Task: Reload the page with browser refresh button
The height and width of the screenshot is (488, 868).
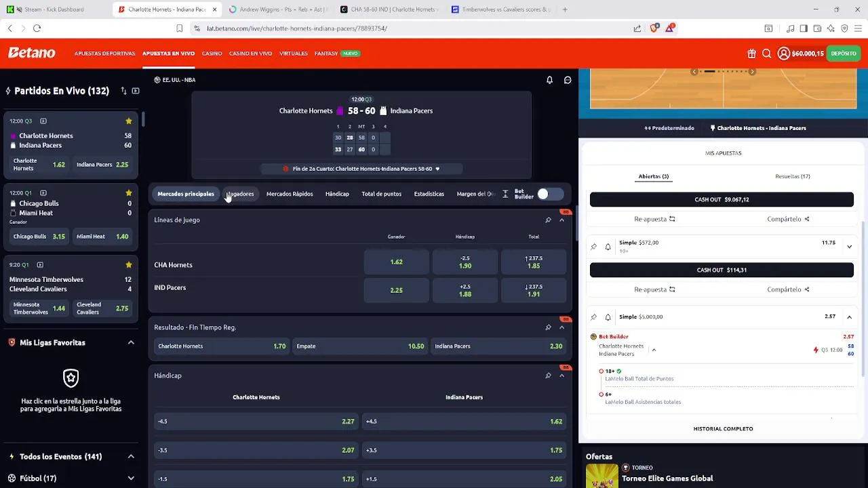Action: (37, 28)
